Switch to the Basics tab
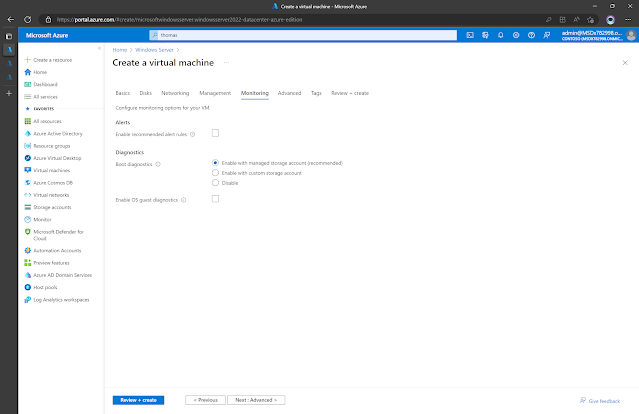This screenshot has height=414, width=639. [123, 93]
